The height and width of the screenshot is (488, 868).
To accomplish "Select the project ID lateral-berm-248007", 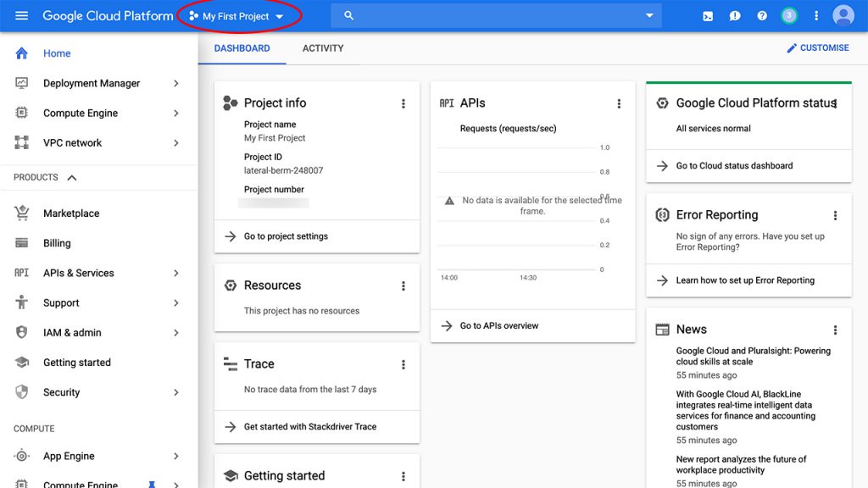I will (283, 170).
